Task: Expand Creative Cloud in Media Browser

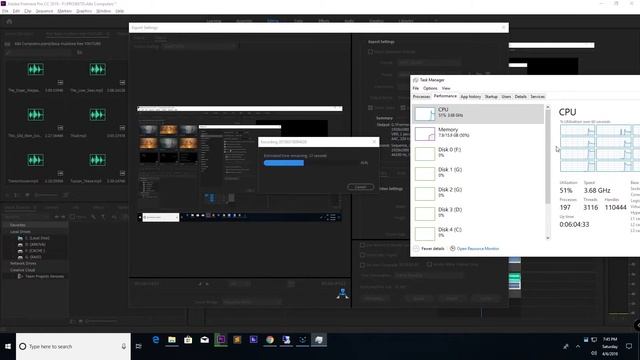Action: pos(22,270)
